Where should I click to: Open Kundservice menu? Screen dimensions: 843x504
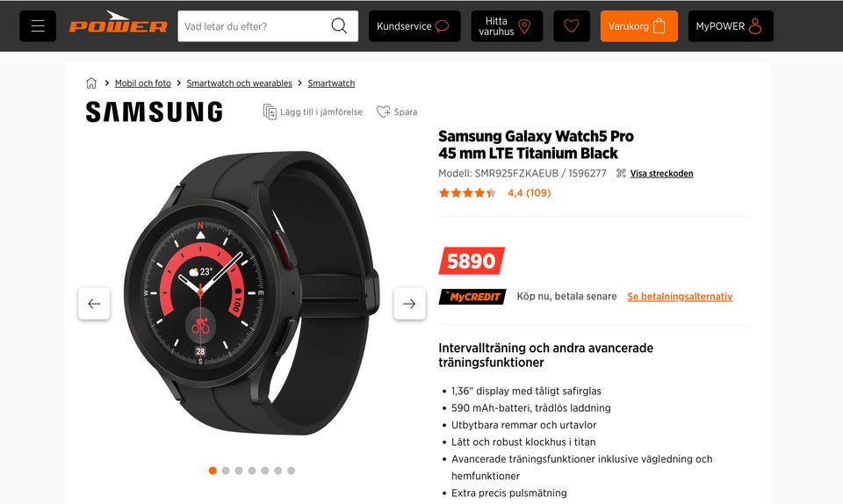[x=414, y=25]
